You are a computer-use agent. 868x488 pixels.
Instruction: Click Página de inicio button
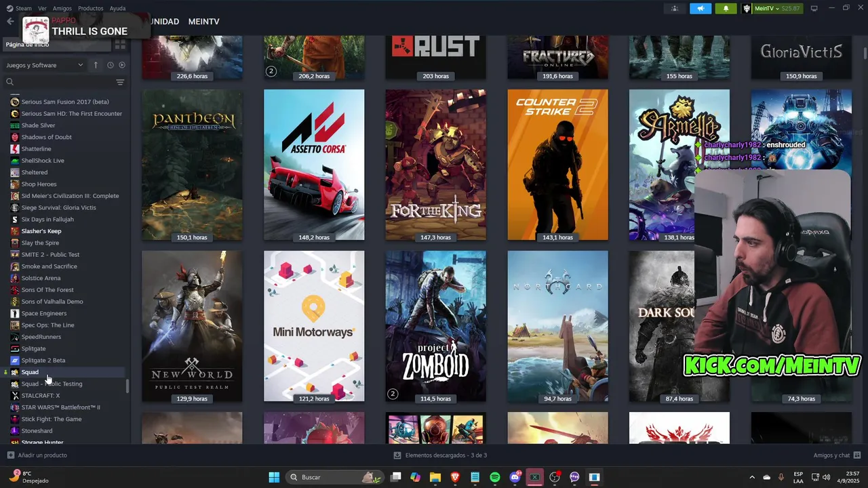point(57,45)
